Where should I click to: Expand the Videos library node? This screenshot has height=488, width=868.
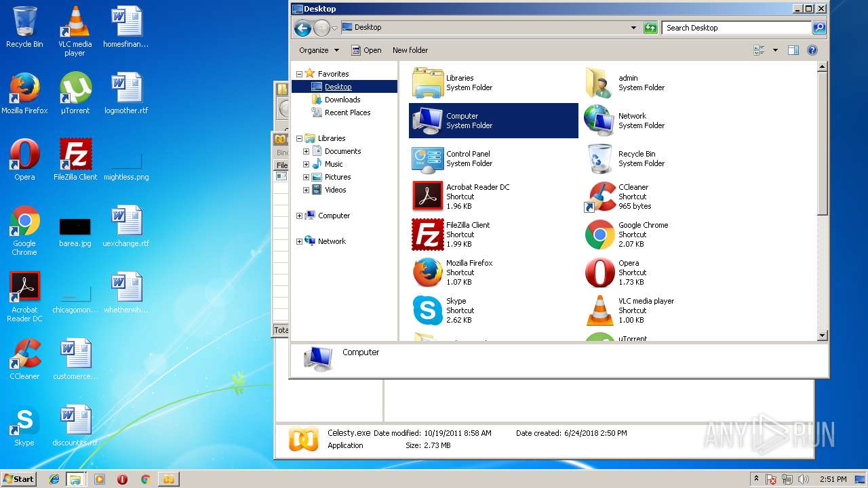tap(306, 190)
